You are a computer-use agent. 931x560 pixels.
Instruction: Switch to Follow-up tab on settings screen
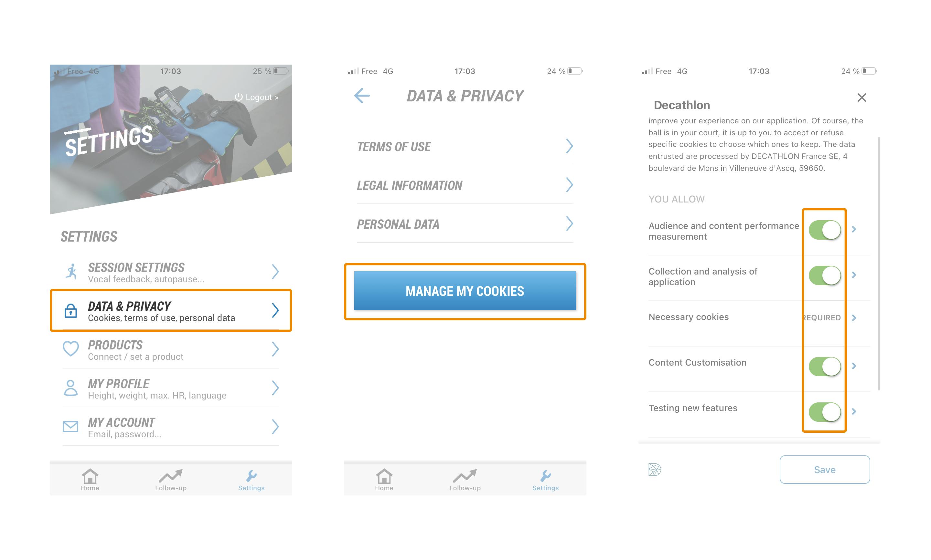pyautogui.click(x=171, y=480)
